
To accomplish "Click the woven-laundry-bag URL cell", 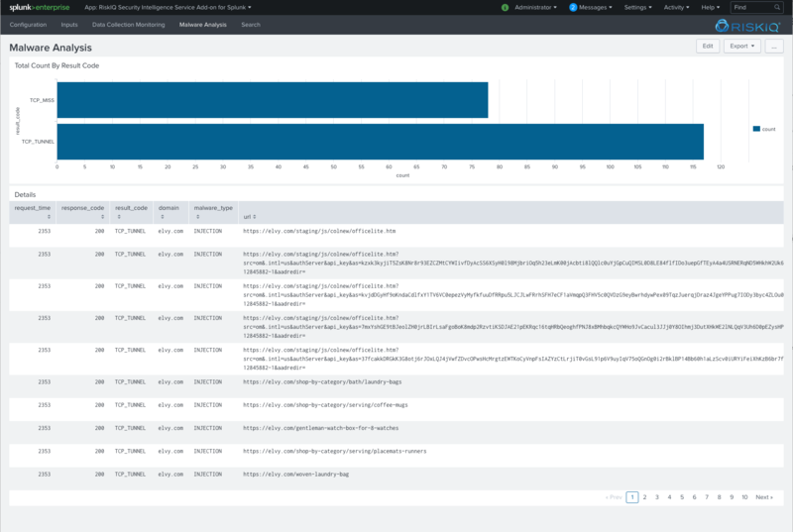I will point(295,474).
